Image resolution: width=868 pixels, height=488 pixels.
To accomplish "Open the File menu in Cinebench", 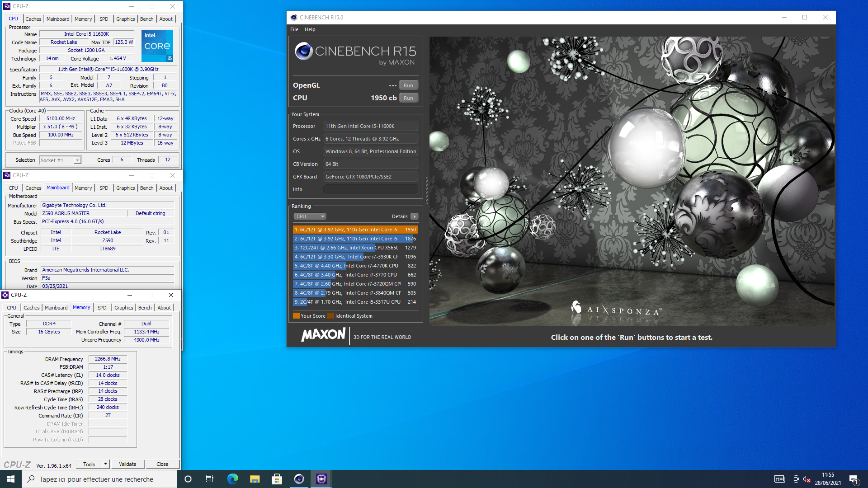I will (294, 29).
